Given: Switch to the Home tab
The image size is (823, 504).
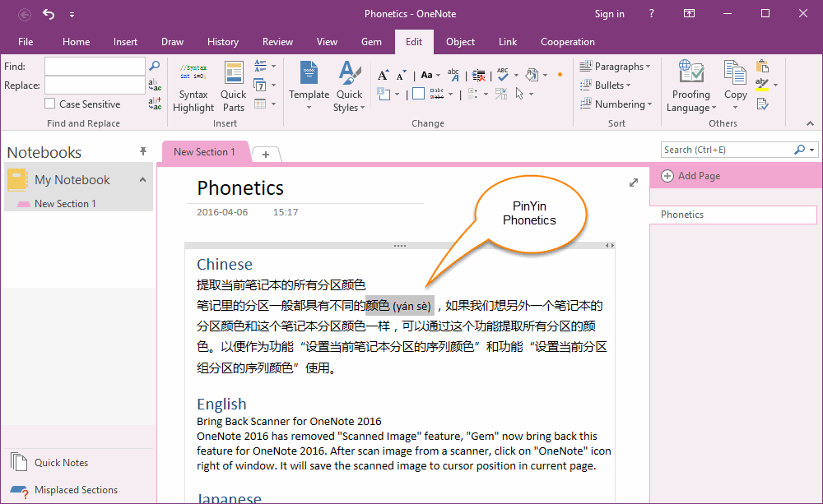Looking at the screenshot, I should pos(76,42).
